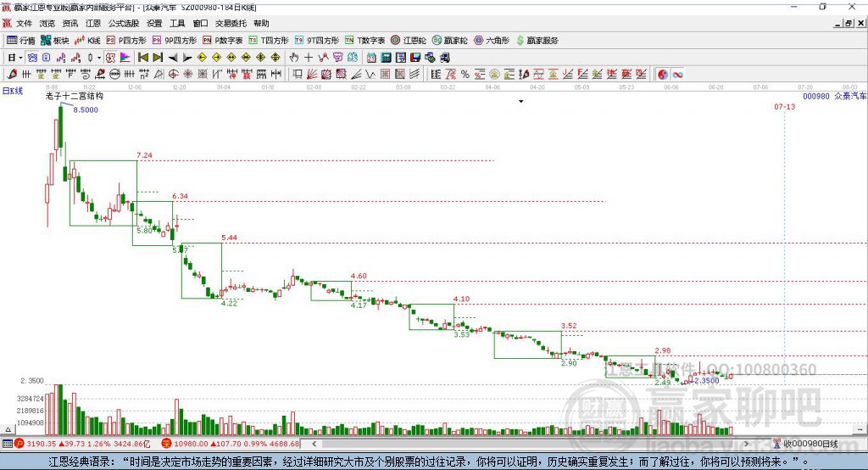The height and width of the screenshot is (470, 868).
Task: Click the 000980 stock code label
Action: [816, 97]
